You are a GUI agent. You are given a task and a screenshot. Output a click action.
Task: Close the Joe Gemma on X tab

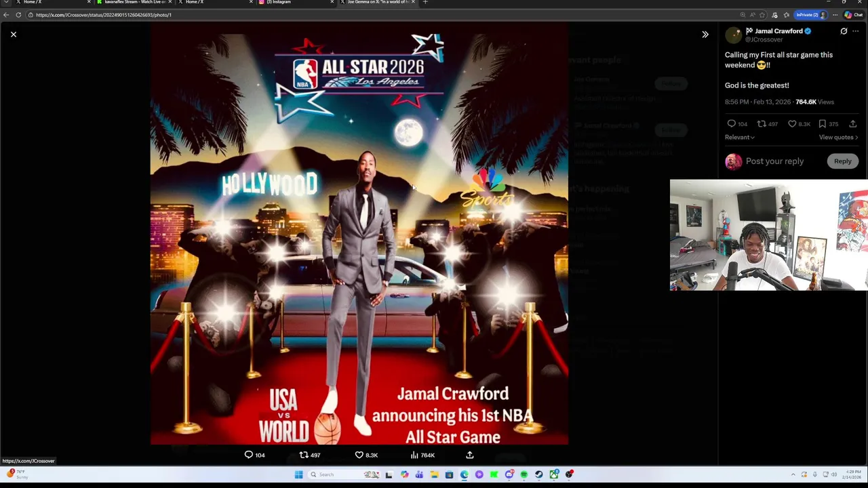tap(413, 2)
